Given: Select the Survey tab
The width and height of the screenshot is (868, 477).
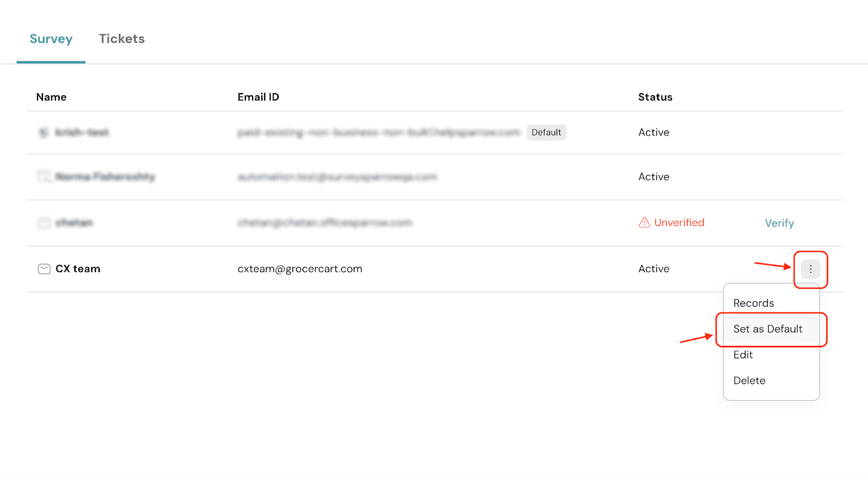Looking at the screenshot, I should coord(51,39).
